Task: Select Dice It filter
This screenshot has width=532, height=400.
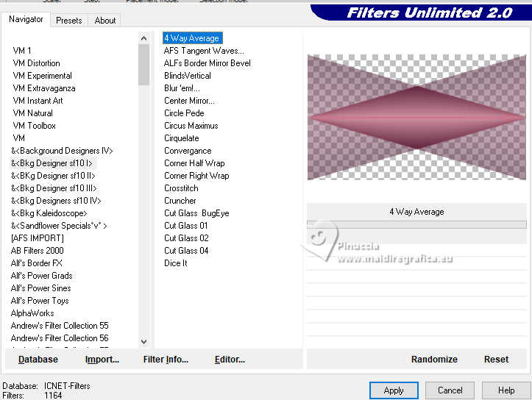Action: [175, 263]
